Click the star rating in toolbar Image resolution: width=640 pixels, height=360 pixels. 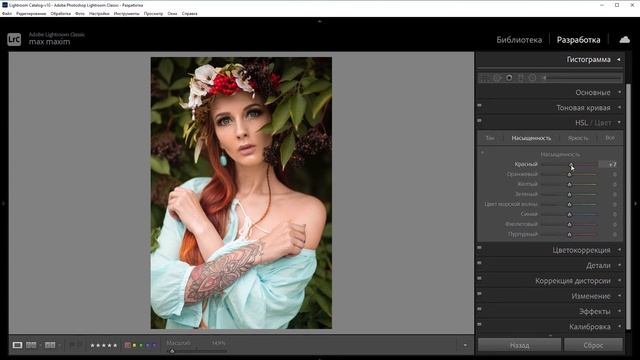[x=104, y=345]
